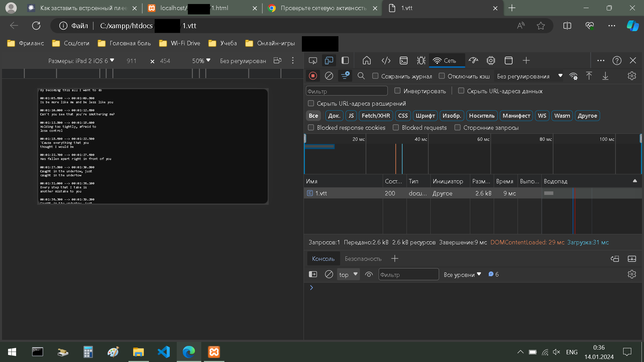Sort by Водопад column arrow

pos(635,181)
